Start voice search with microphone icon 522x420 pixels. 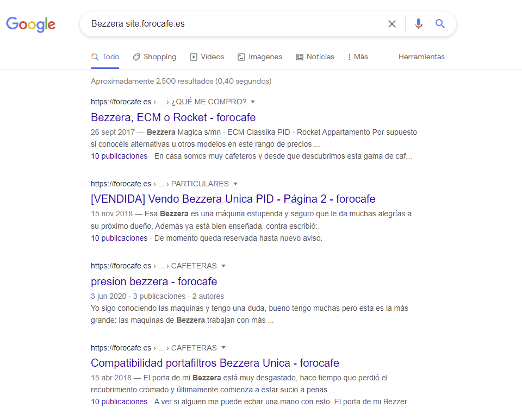tap(419, 24)
